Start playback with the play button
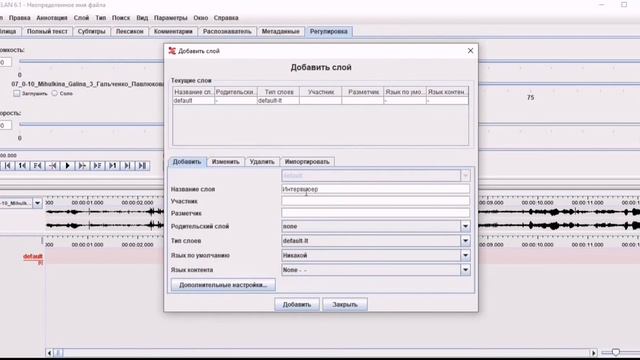Screen dimensions: 640x360 coord(68,166)
